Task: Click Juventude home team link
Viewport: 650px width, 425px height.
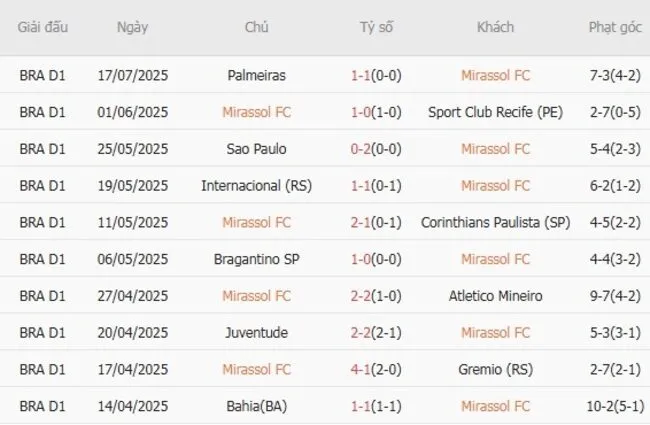Action: point(257,332)
